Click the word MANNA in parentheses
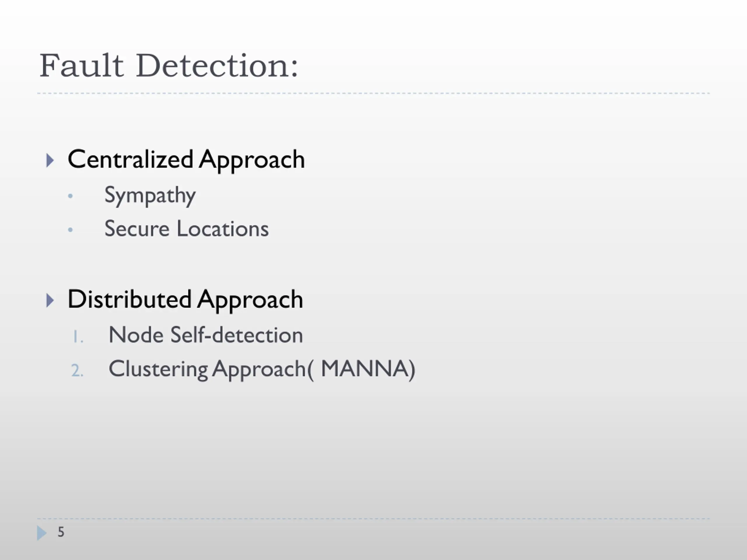Image resolution: width=747 pixels, height=560 pixels. [365, 368]
